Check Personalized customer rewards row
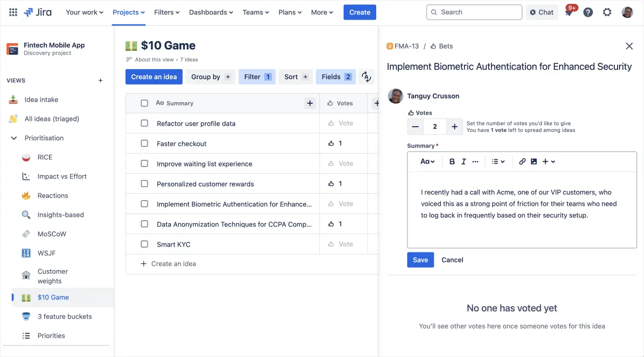Viewport: 644px width, 357px height. (x=144, y=184)
